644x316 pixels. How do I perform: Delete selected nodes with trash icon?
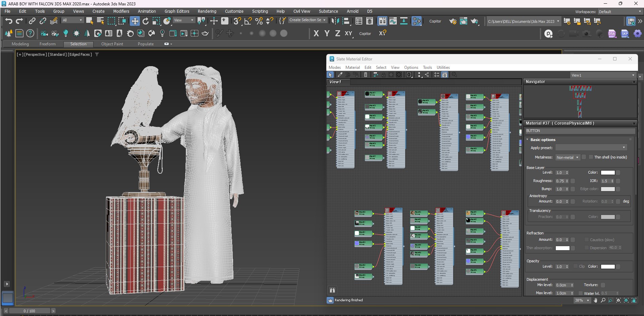[366, 75]
